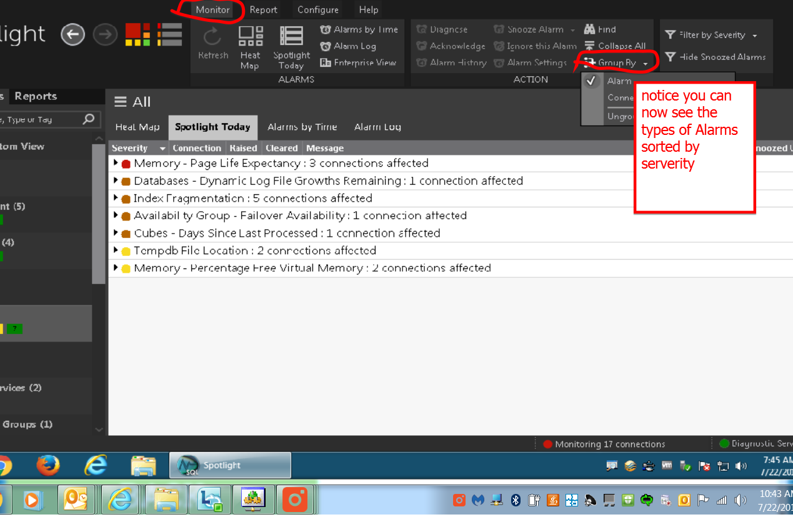Expand the Index Fragmentation row
The width and height of the screenshot is (793, 532).
coord(116,198)
